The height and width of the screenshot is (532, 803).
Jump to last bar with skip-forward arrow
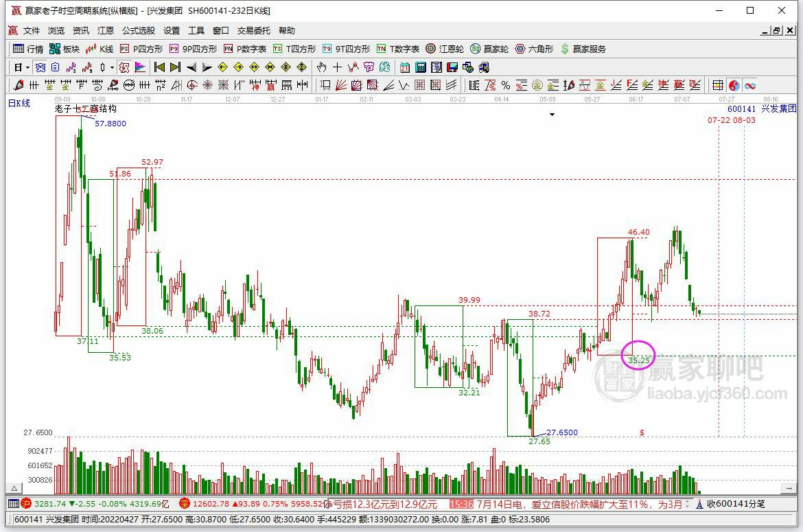pyautogui.click(x=175, y=67)
